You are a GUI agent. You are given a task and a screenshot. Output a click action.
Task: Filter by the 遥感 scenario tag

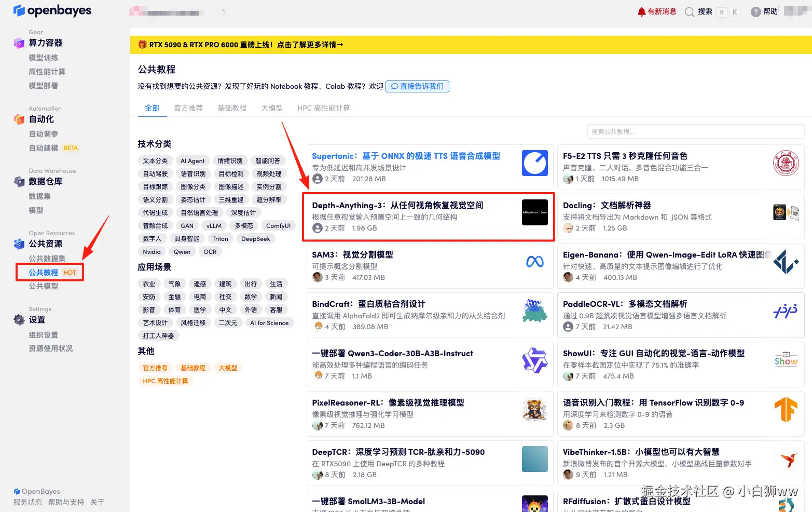[x=200, y=284]
